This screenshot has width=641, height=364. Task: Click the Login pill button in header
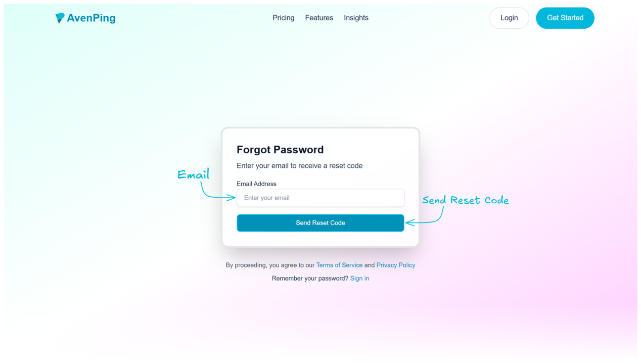(x=509, y=18)
